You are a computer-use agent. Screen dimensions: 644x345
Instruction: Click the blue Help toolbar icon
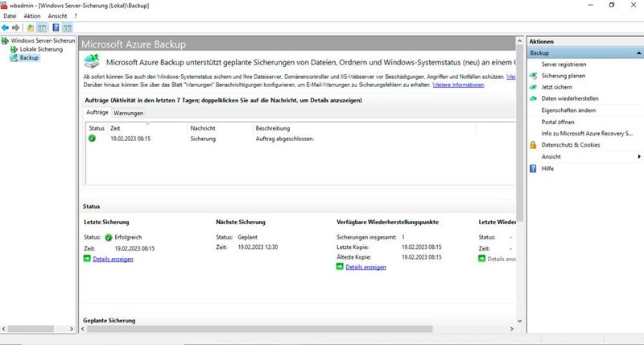click(56, 27)
